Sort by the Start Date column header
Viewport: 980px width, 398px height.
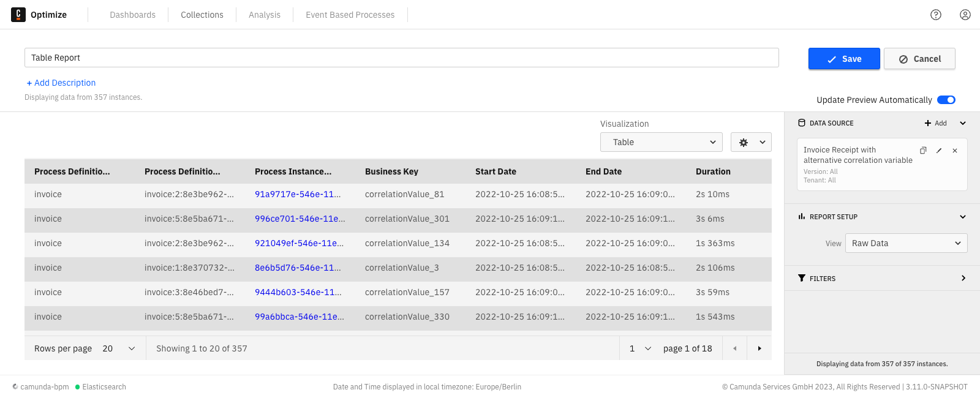coord(496,171)
